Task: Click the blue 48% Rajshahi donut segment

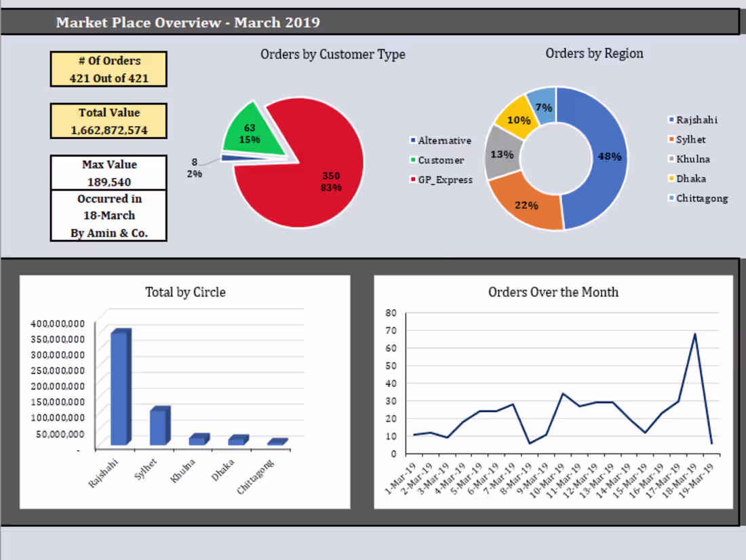Action: (x=610, y=157)
